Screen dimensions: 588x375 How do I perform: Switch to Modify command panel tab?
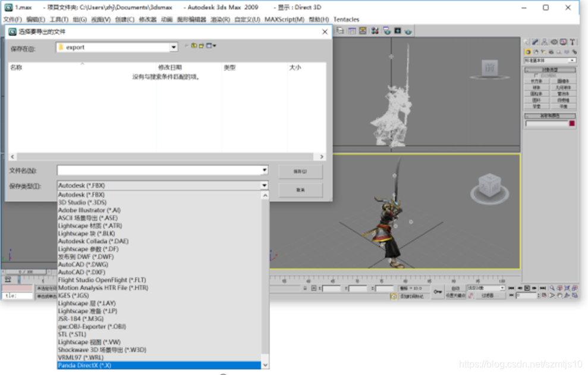536,42
